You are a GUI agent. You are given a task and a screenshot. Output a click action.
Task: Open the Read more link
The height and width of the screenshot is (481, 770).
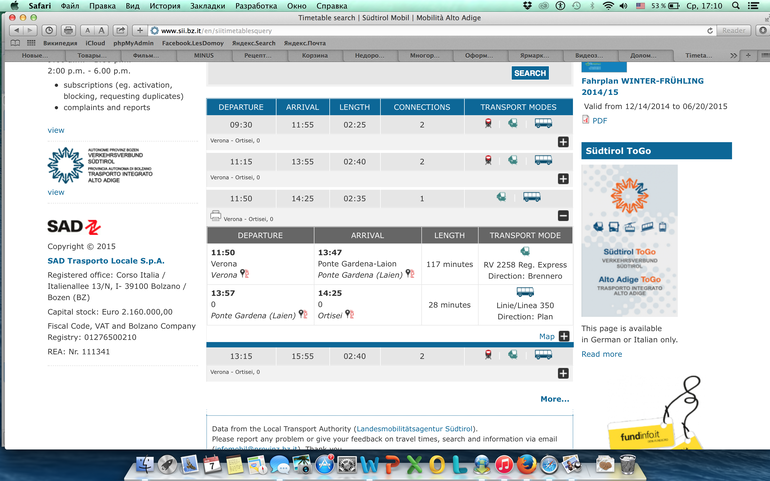[602, 354]
